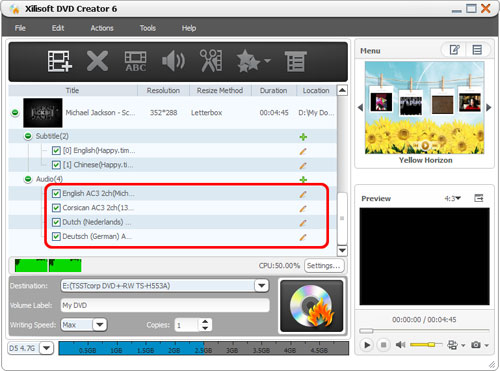Adjust the preview volume slider

425,344
